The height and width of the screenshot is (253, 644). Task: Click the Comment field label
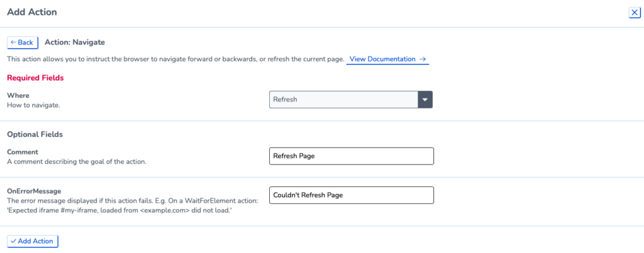[x=23, y=152]
